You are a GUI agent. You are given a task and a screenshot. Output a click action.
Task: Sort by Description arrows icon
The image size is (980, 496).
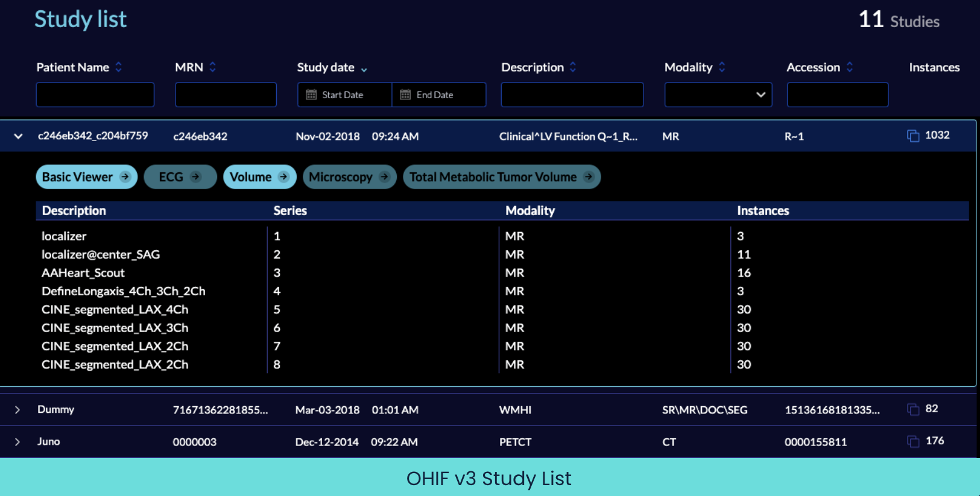pos(573,67)
